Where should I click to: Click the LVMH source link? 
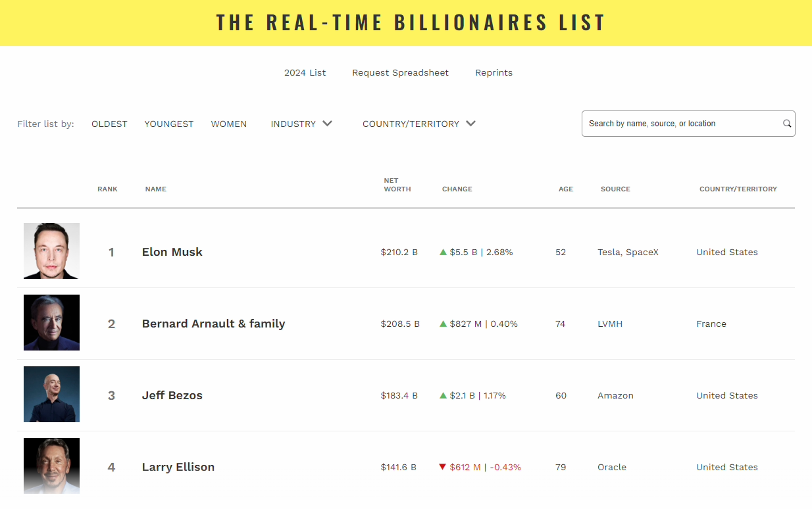(x=610, y=324)
